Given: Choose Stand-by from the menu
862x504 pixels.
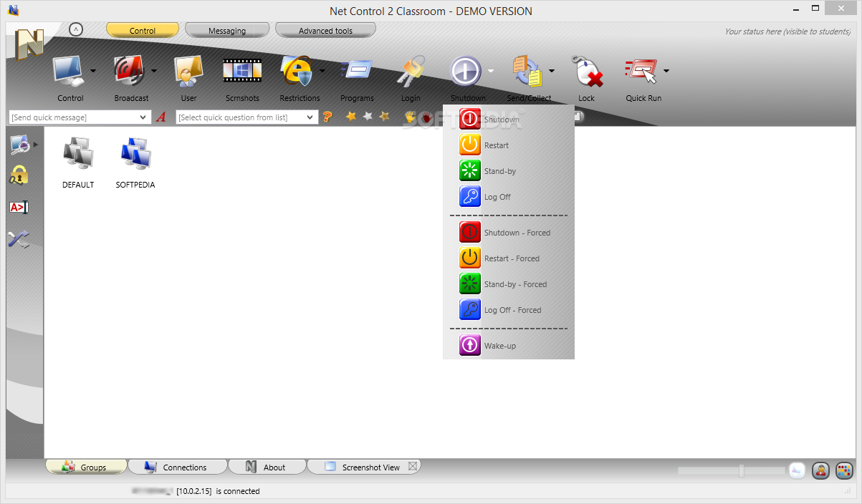Looking at the screenshot, I should tap(509, 171).
